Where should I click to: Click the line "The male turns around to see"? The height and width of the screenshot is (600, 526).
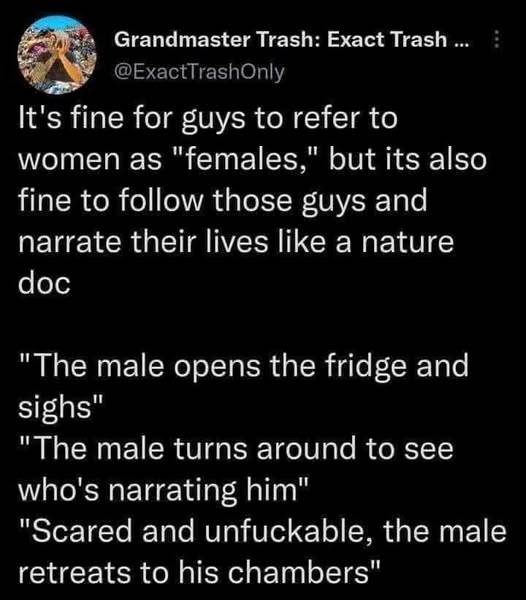236,449
